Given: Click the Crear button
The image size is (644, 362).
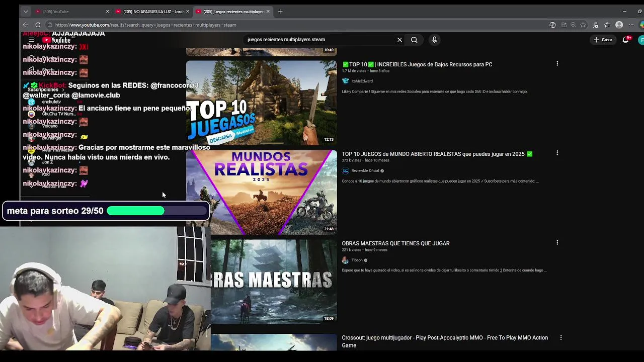Looking at the screenshot, I should point(603,40).
